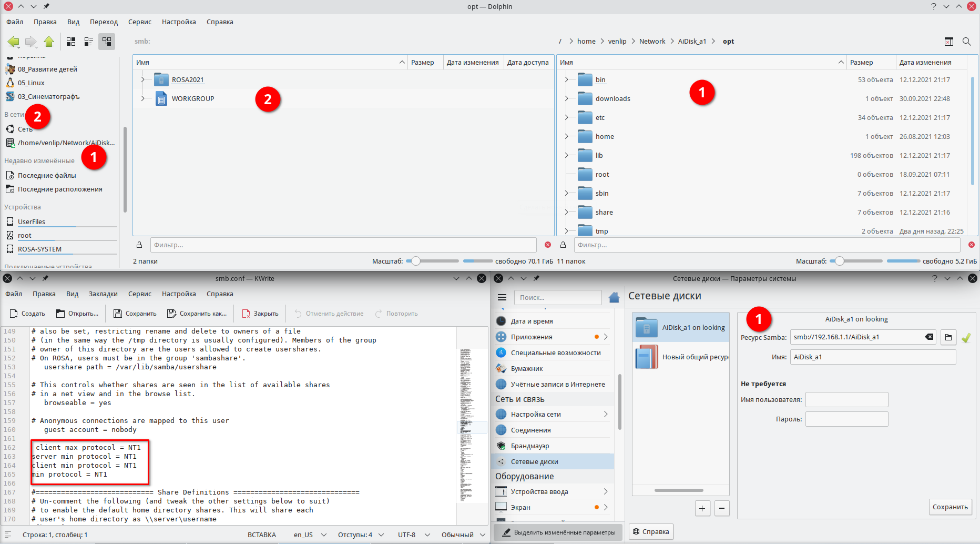Click the browse folder icon beside Samba resource
The height and width of the screenshot is (544, 980).
[948, 337]
